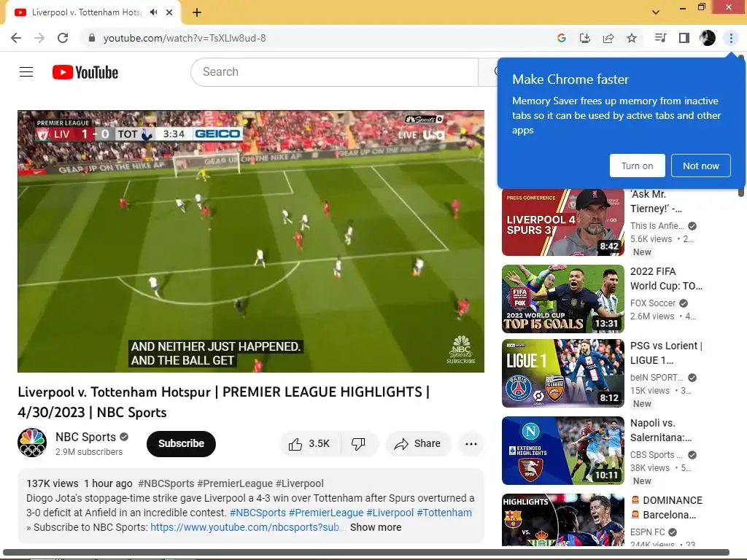Share this page using the address bar icon
The height and width of the screenshot is (560, 747).
click(x=608, y=38)
